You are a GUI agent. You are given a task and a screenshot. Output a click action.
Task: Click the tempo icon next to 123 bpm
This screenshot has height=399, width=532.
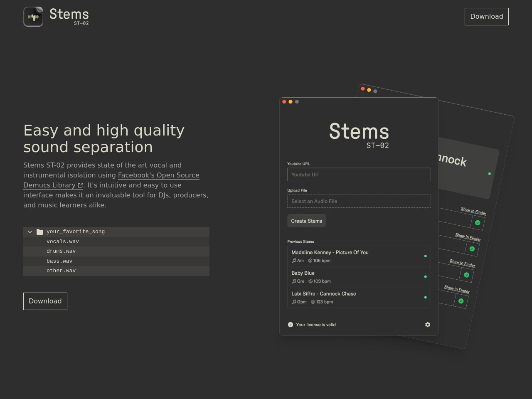tap(313, 302)
